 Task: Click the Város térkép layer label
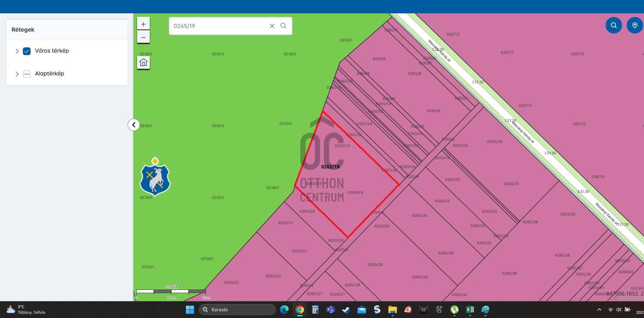[52, 51]
